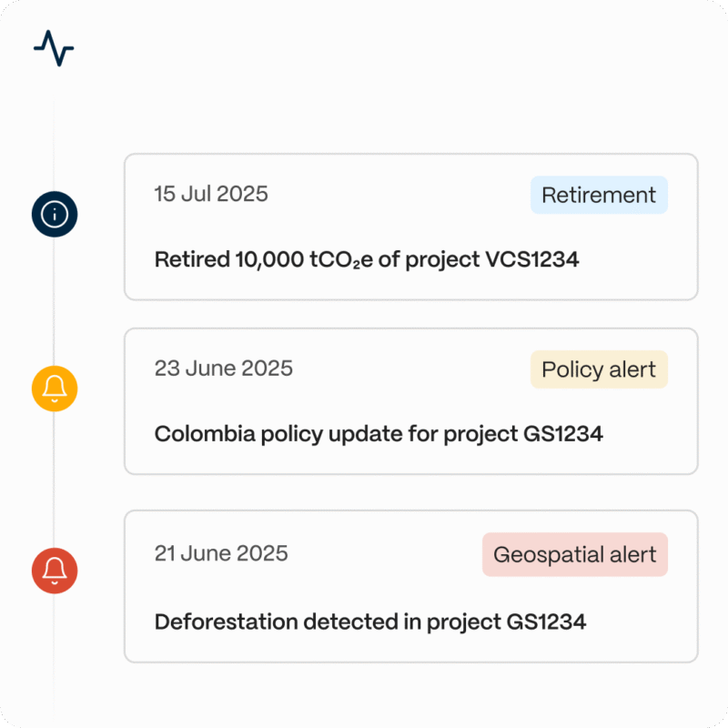Open the Retired 10,000 tCO₂e event text
This screenshot has width=728, height=728.
(x=367, y=259)
